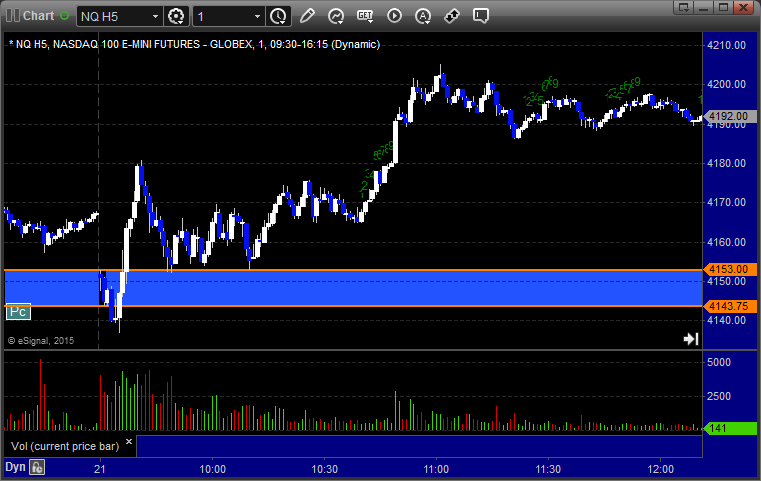Open the window options dropdown in title bar
This screenshot has height=481, width=761.
click(683, 7)
